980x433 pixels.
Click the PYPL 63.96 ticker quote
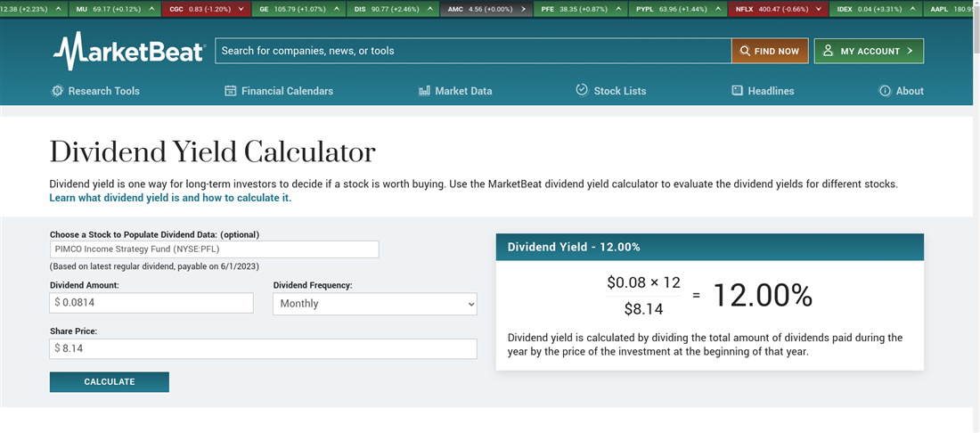point(677,10)
